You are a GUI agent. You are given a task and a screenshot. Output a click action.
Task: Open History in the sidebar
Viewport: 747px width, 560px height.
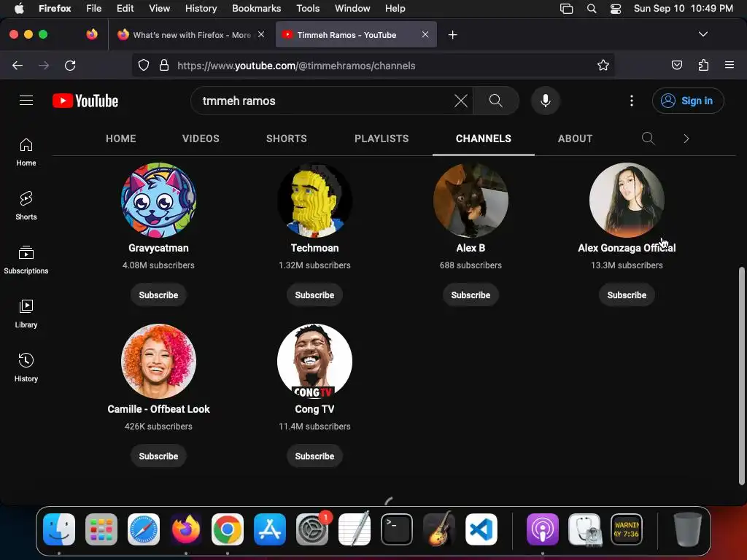(x=26, y=367)
